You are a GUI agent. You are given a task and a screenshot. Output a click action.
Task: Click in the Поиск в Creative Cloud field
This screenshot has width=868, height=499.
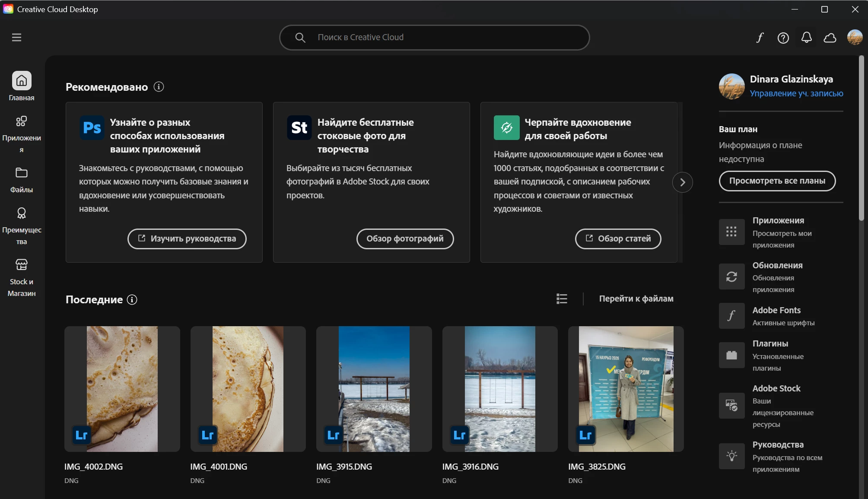(434, 38)
